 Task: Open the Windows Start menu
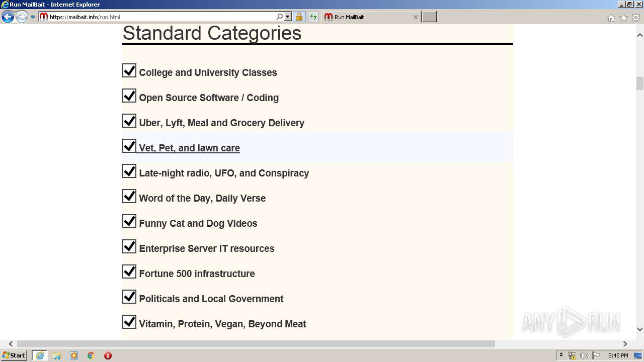(14, 355)
